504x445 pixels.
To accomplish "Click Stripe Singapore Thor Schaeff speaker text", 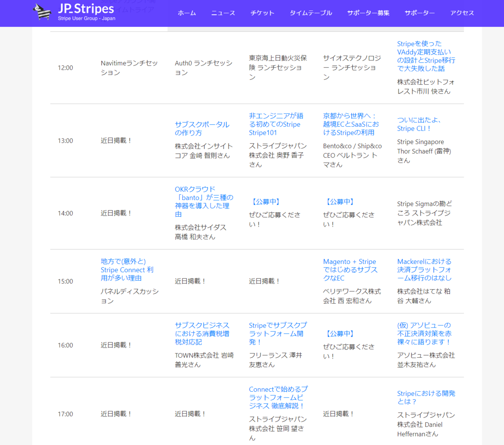I will coord(424,151).
